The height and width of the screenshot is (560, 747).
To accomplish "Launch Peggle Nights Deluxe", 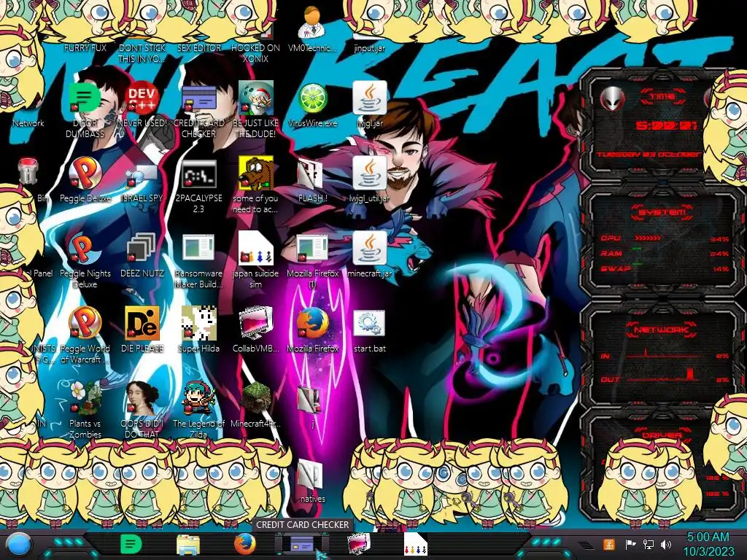I will (x=85, y=260).
